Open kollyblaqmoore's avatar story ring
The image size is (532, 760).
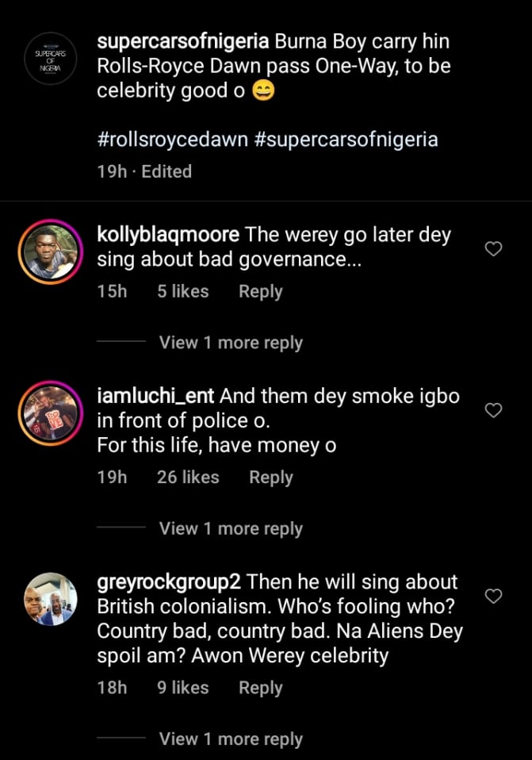(x=49, y=250)
